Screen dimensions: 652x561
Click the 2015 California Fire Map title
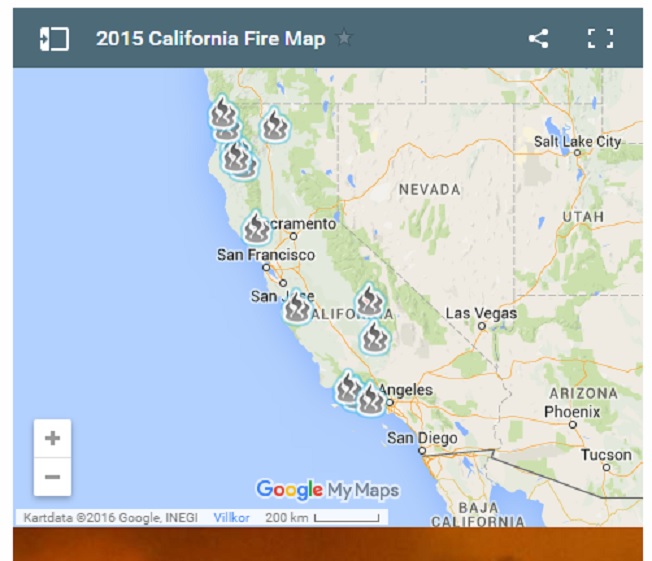pos(210,39)
